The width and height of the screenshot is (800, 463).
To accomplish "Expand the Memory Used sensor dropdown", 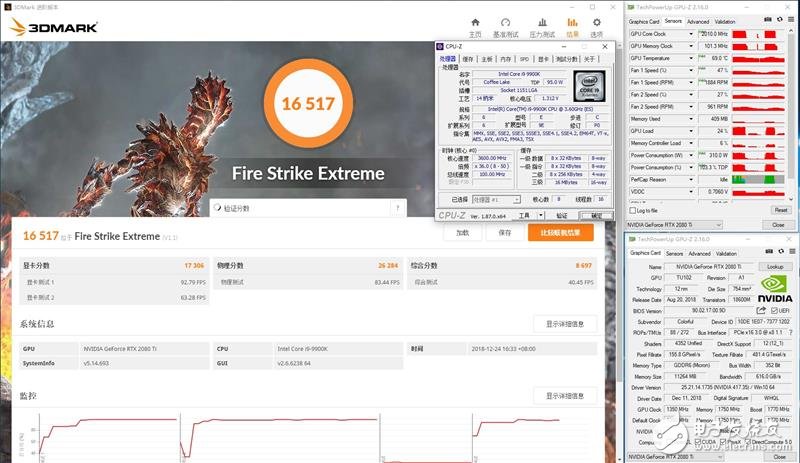I will [x=691, y=119].
